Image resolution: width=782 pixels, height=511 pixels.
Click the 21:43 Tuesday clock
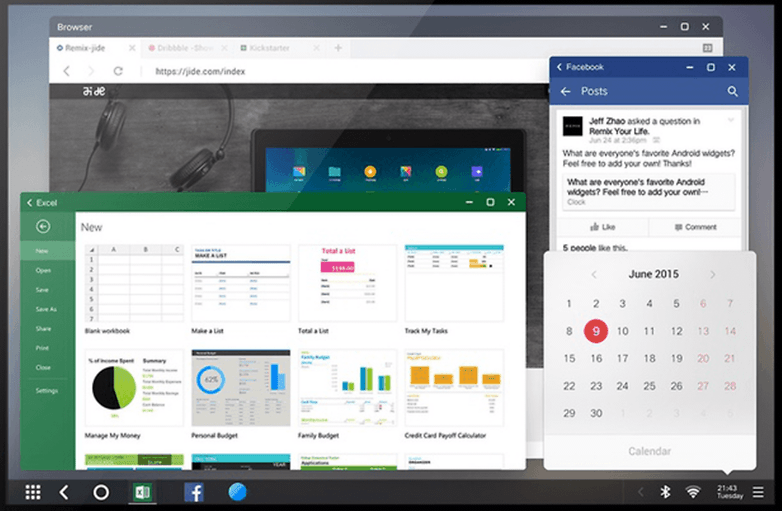(730, 492)
